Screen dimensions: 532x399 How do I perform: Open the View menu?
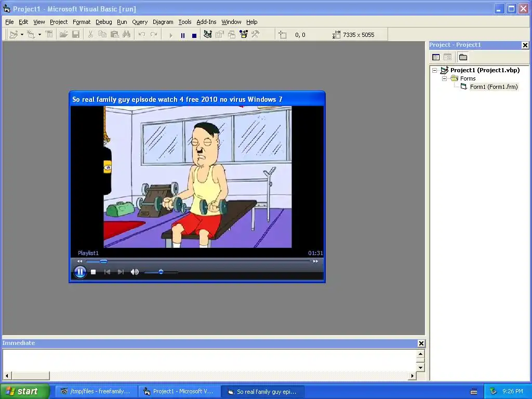click(39, 22)
